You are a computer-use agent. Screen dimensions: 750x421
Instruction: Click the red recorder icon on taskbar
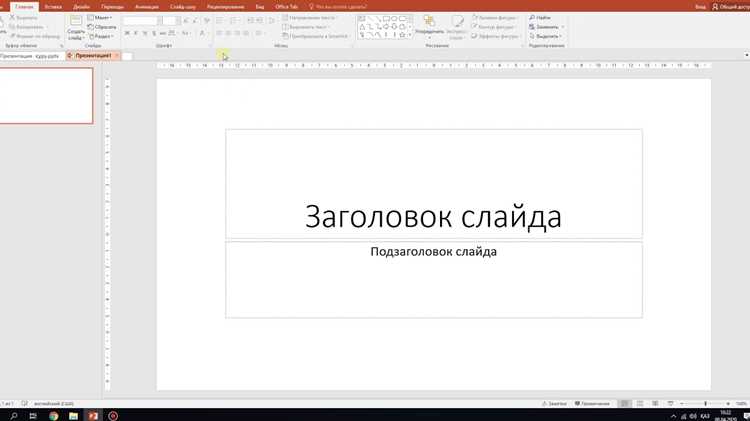pos(113,416)
